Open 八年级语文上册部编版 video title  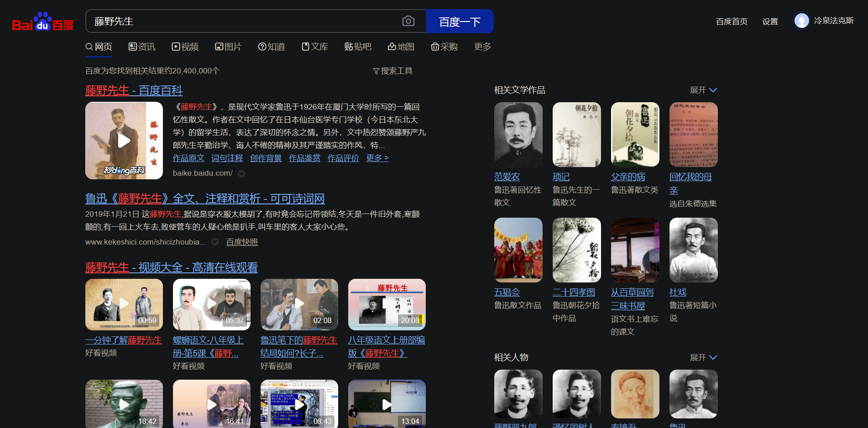pyautogui.click(x=387, y=347)
